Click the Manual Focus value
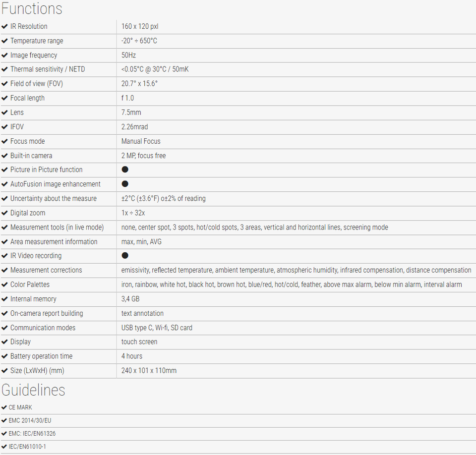This screenshot has height=455, width=476. point(141,141)
